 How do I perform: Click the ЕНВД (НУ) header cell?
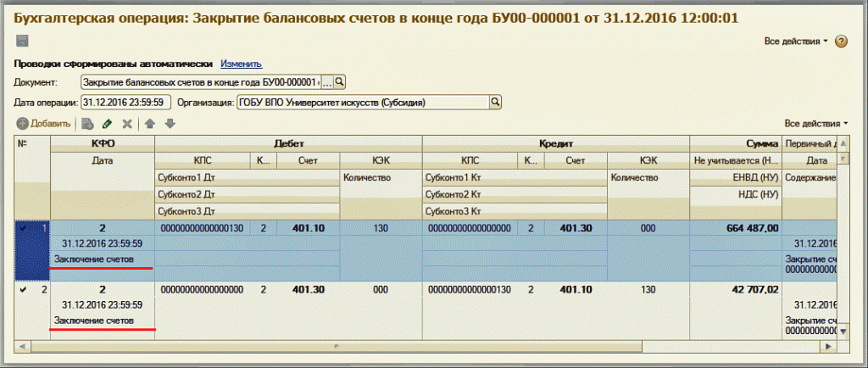pyautogui.click(x=736, y=178)
